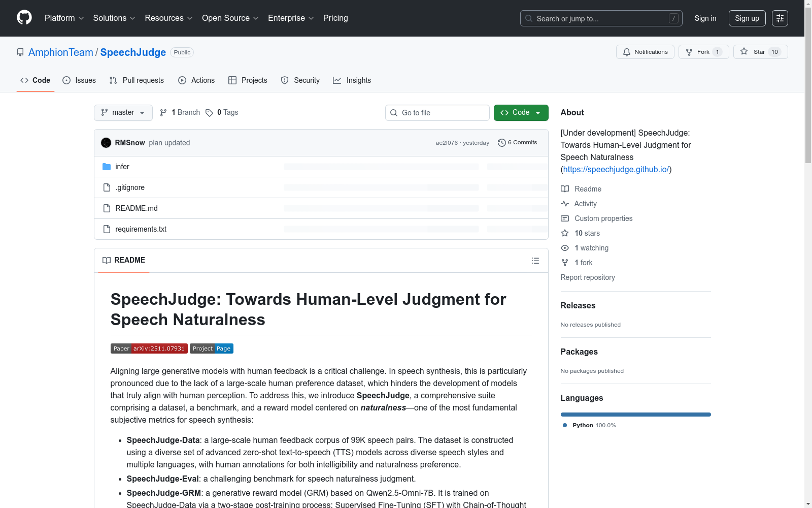Open the Activity link

pyautogui.click(x=579, y=204)
